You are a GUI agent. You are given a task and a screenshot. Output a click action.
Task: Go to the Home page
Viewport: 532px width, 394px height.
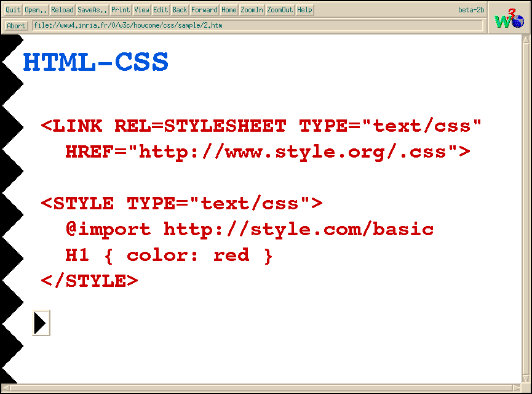click(229, 10)
